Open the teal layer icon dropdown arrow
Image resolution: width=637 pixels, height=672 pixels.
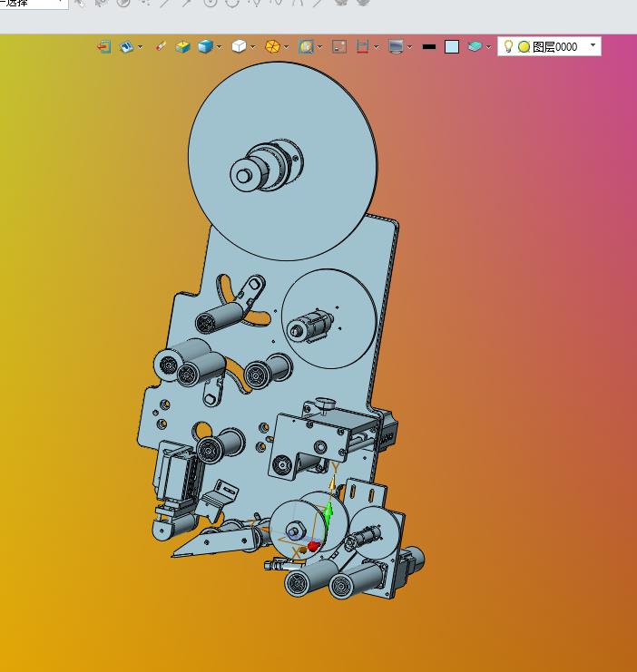(488, 47)
